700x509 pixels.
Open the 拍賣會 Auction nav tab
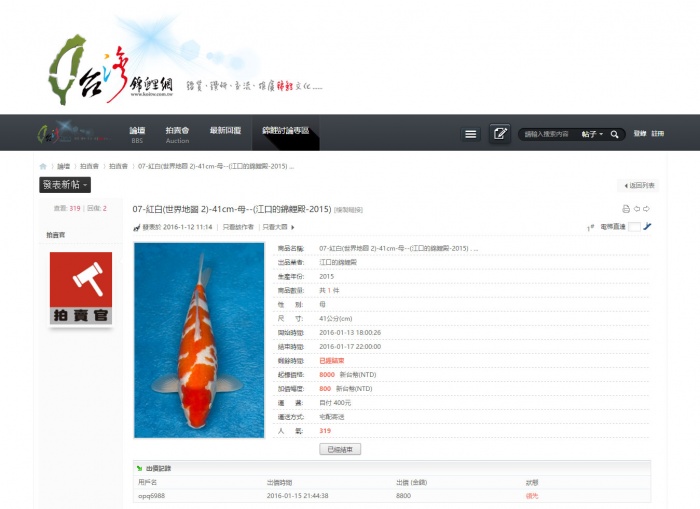click(x=177, y=134)
